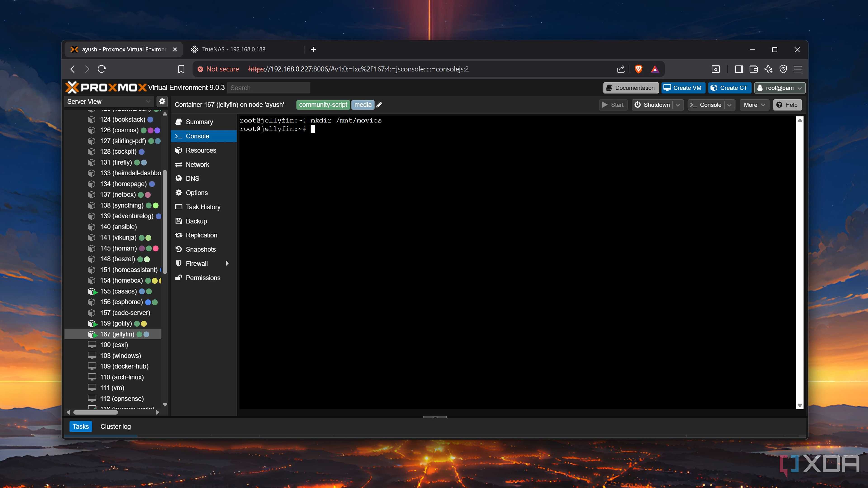Click the Not secure site warning
Image resolution: width=868 pixels, height=488 pixels.
pos(218,69)
